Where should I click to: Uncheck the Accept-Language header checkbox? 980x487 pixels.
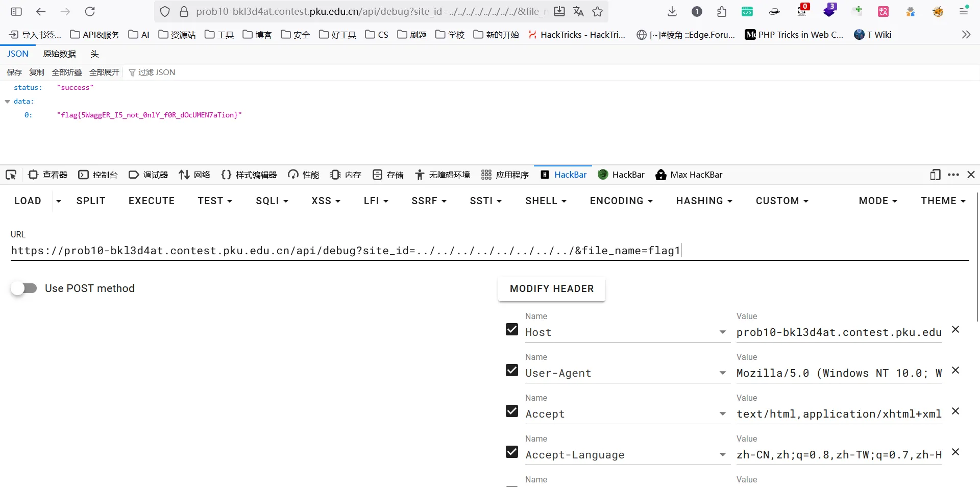point(512,452)
